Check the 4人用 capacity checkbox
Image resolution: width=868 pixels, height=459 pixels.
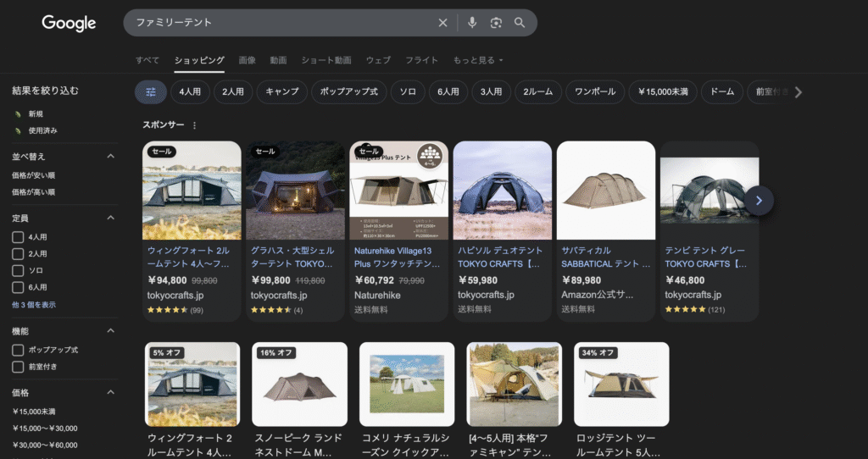18,237
